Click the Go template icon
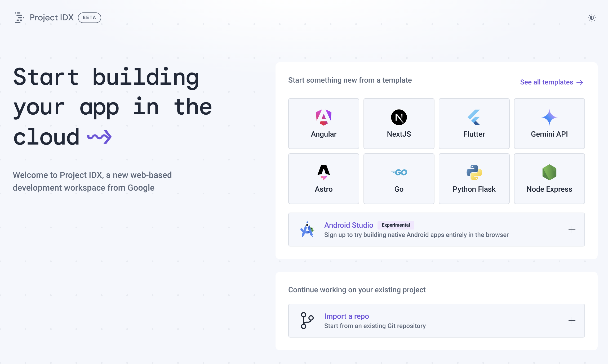Viewport: 608px width, 364px height. coord(398,172)
